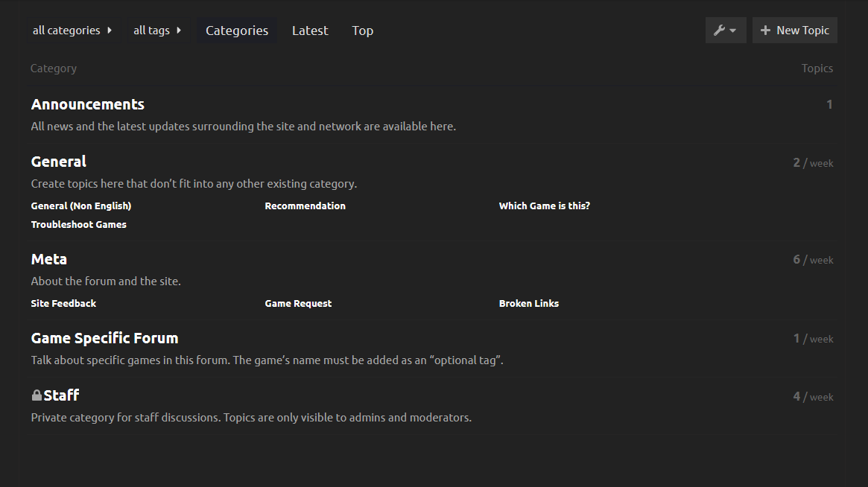Open the Which Game is this? subcategory
868x487 pixels.
click(544, 206)
